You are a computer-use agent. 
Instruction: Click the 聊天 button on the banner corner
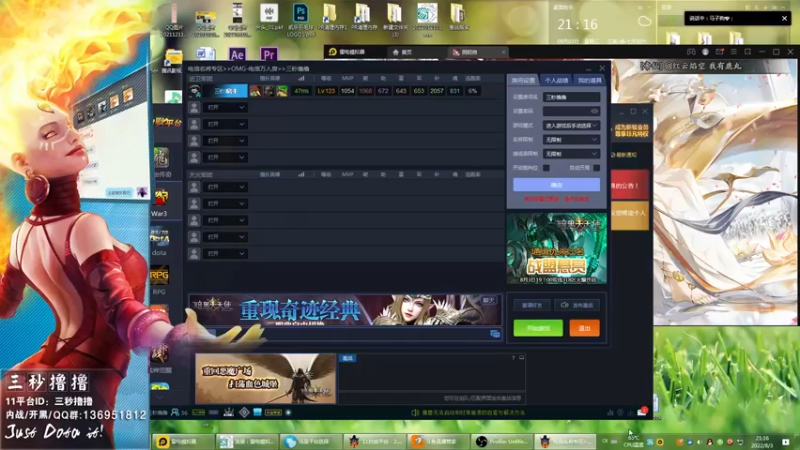488,301
